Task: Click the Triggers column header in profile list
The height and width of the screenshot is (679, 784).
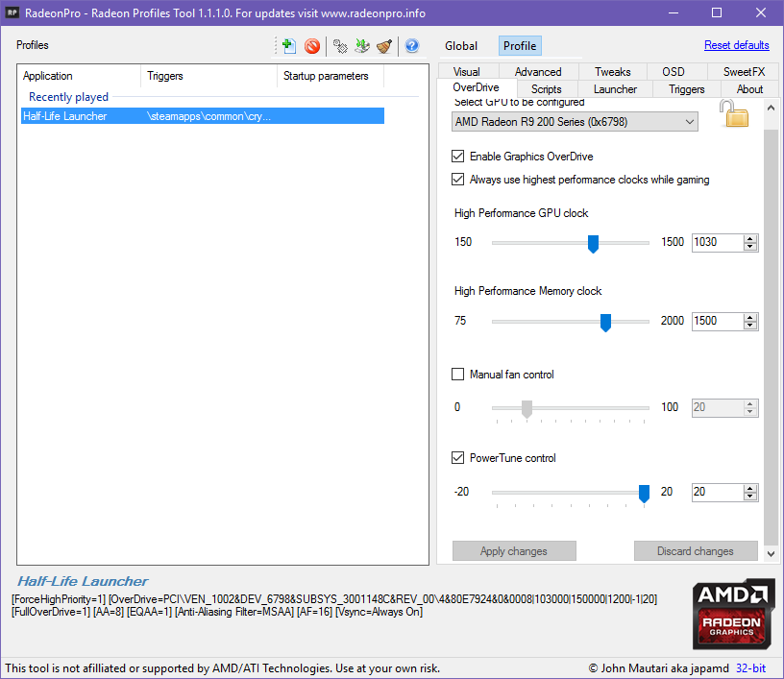Action: pos(209,76)
